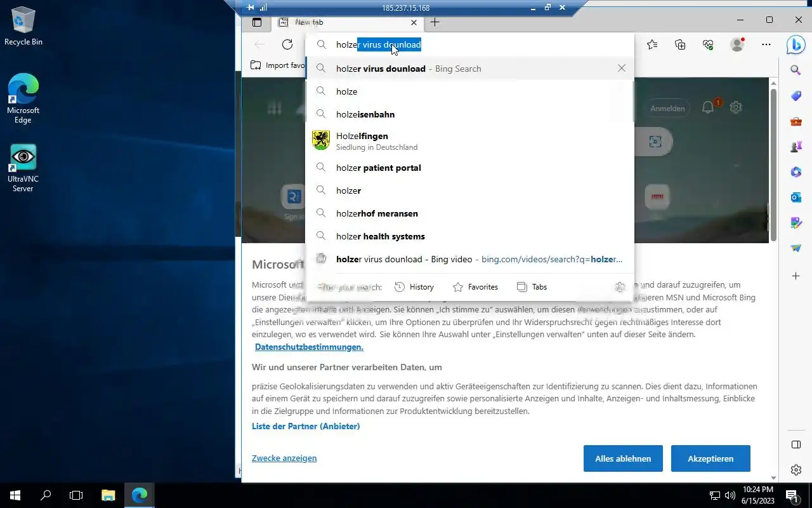812x508 pixels.
Task: Open the new tab page settings gear
Action: pyautogui.click(x=736, y=107)
